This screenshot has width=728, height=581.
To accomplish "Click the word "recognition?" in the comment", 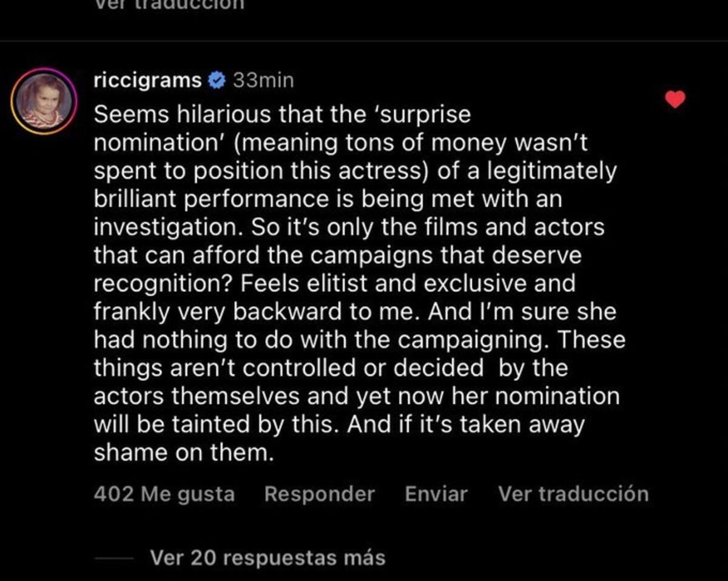I will [154, 284].
